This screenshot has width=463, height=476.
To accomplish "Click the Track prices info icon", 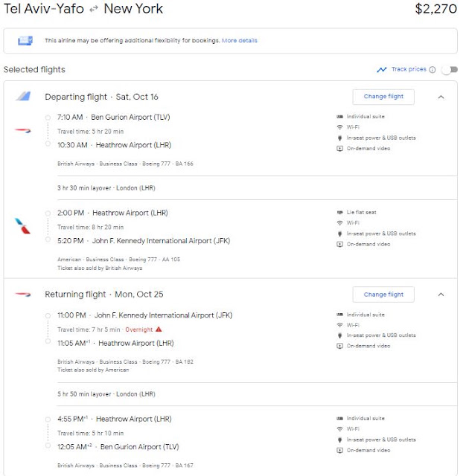I will (432, 69).
